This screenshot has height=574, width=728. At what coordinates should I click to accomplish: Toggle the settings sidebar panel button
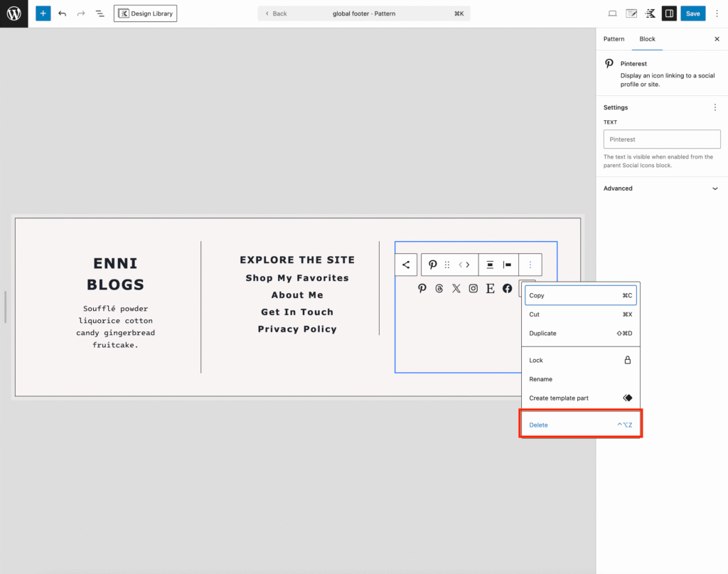tap(669, 14)
